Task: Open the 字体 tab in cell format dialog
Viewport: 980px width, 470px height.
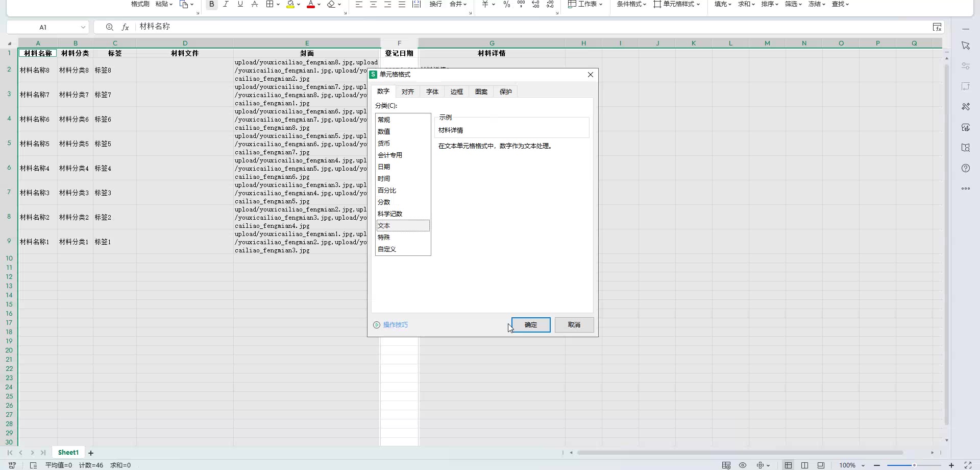Action: [432, 92]
